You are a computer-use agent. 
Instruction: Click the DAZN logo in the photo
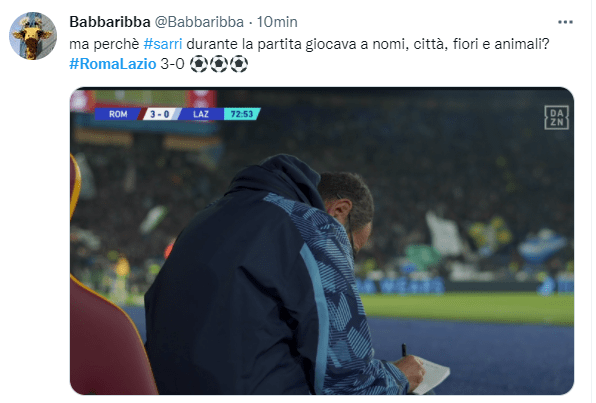coord(556,117)
